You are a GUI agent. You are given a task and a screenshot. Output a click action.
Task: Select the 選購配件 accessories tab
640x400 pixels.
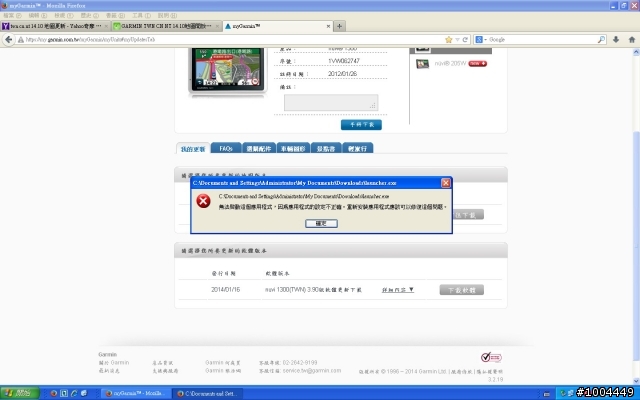click(259, 148)
